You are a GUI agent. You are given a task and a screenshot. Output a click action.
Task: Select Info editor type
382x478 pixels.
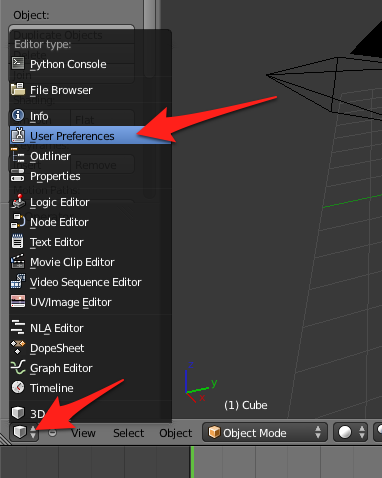point(90,116)
